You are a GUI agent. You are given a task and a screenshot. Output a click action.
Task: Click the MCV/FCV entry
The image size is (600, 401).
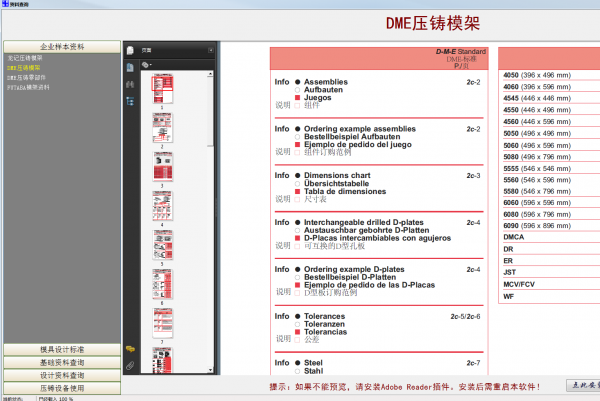click(519, 284)
